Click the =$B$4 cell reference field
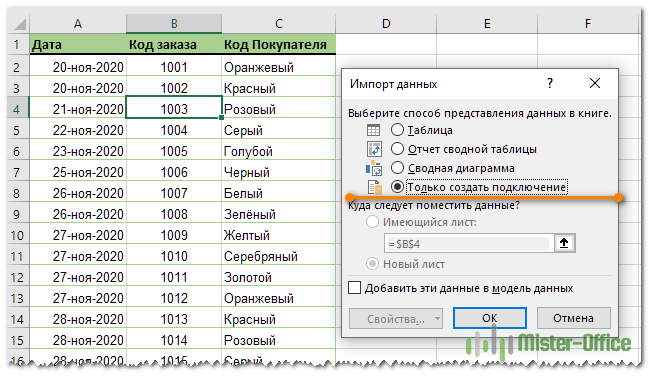This screenshot has width=648, height=379. [x=469, y=244]
